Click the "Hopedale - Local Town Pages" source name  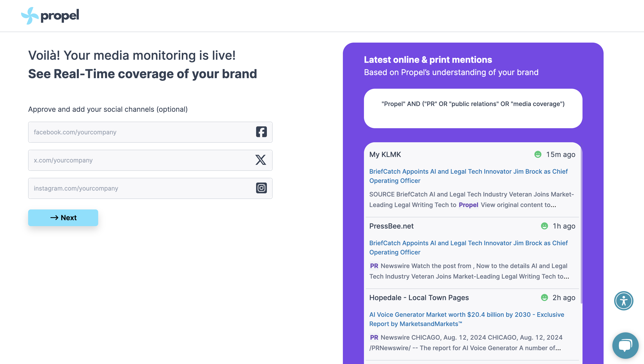pyautogui.click(x=419, y=297)
